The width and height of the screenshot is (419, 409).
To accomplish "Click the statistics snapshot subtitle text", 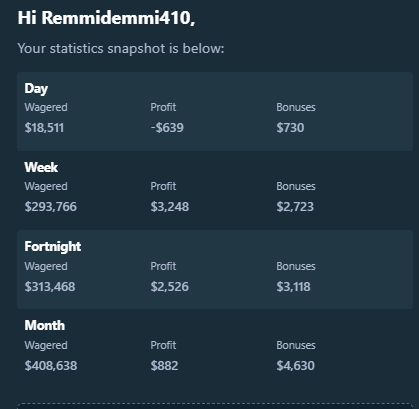I will (x=121, y=49).
